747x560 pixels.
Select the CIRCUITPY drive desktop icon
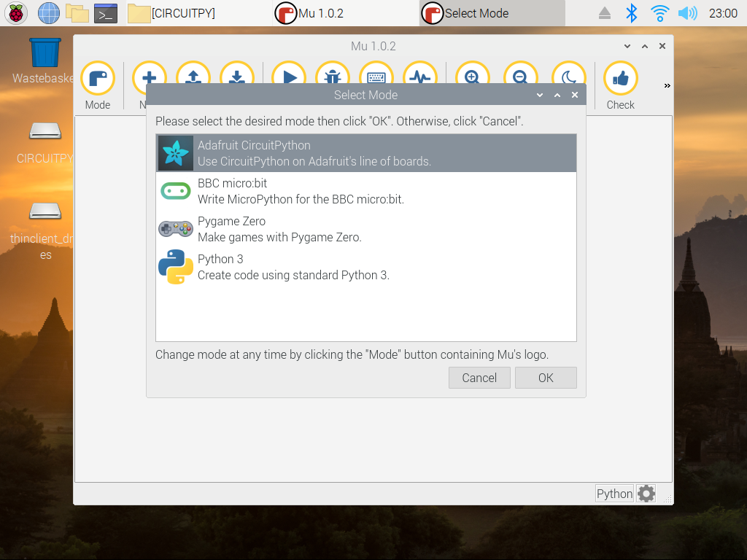(x=45, y=142)
